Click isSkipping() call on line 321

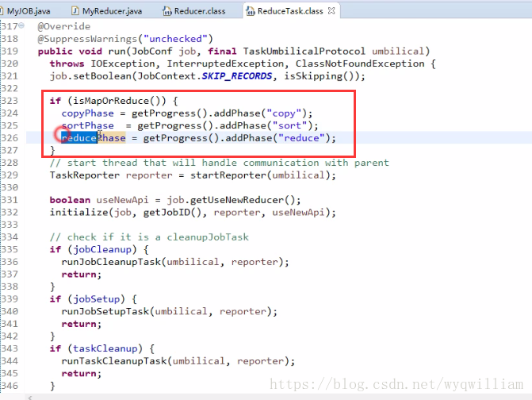pos(321,75)
